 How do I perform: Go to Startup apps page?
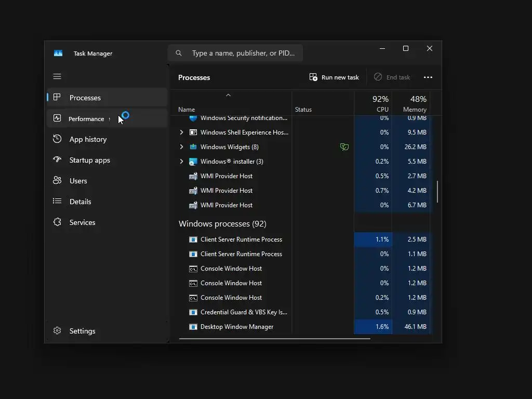[107, 160]
